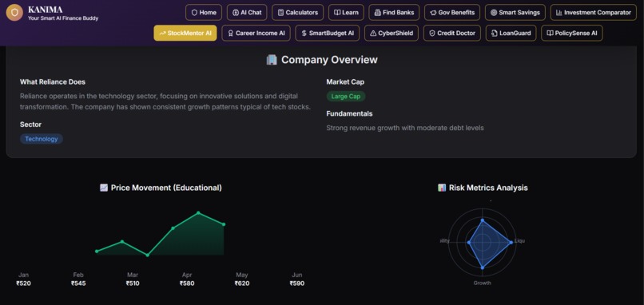Open LoanGuard tool

pyautogui.click(x=511, y=33)
